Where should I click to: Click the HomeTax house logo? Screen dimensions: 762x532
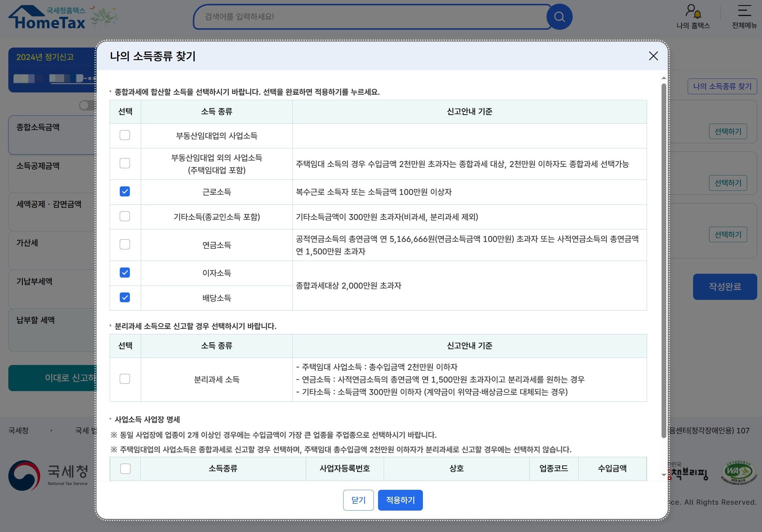tap(47, 17)
